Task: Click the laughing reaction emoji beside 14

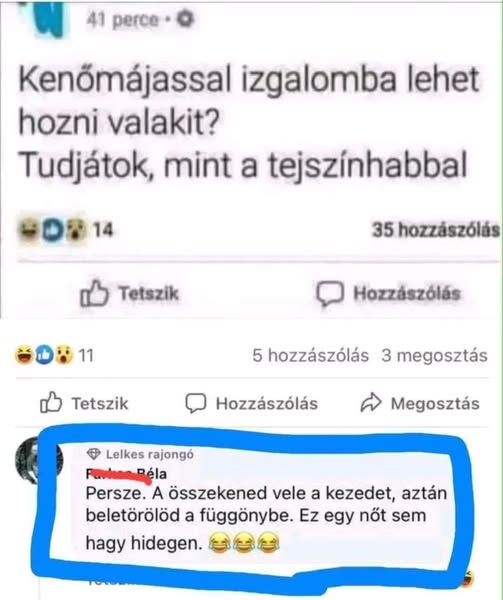Action: point(29,230)
